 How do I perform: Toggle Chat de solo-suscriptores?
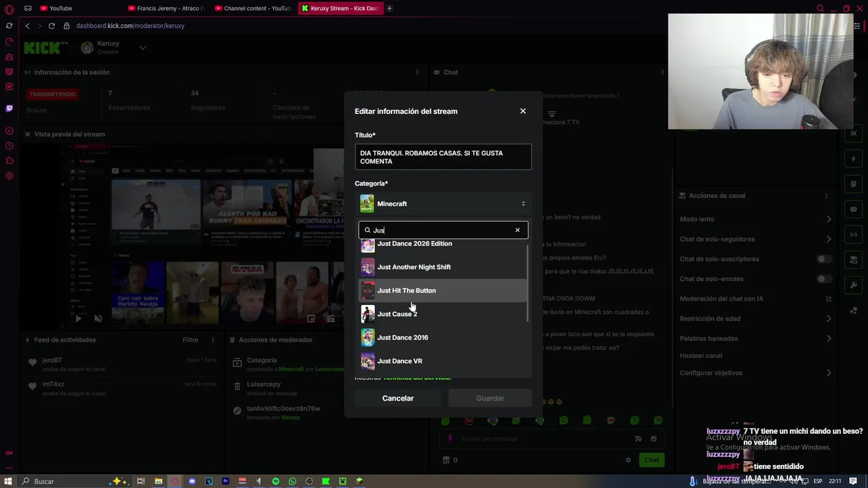tap(824, 259)
